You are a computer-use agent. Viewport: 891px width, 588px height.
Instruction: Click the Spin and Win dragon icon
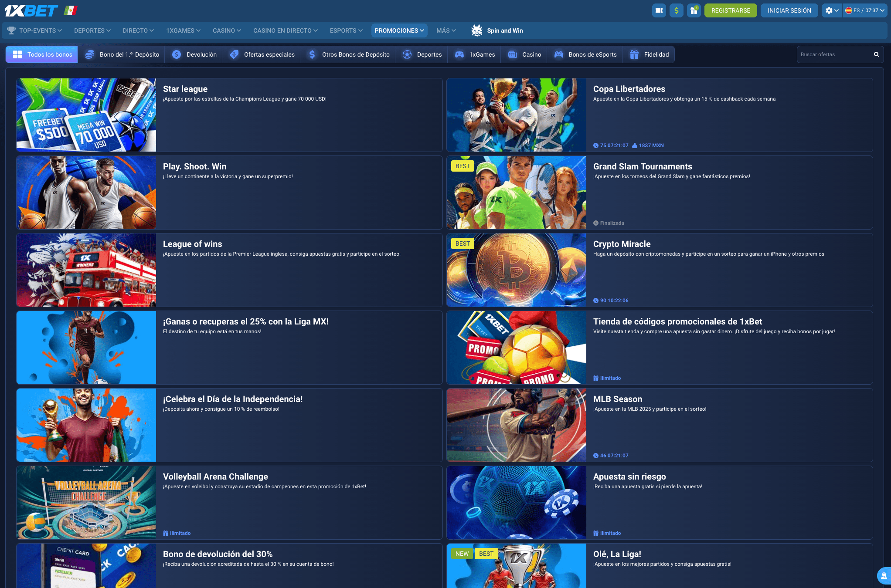click(x=477, y=30)
